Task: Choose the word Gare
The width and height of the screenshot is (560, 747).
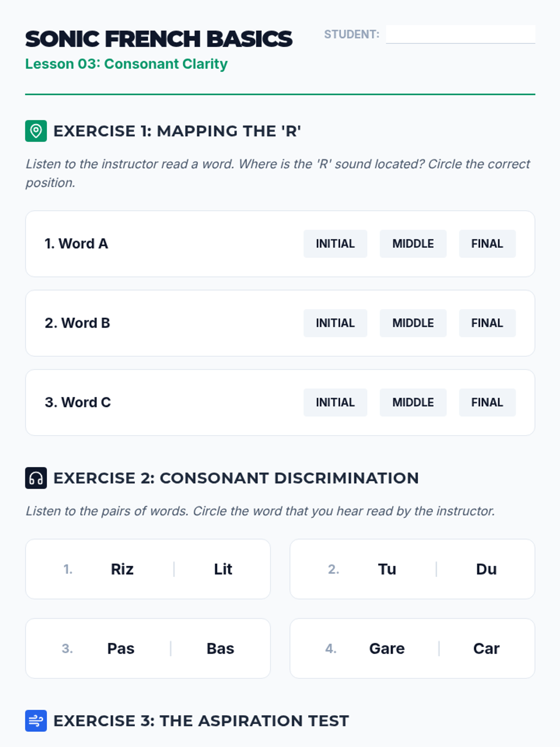Action: 387,648
